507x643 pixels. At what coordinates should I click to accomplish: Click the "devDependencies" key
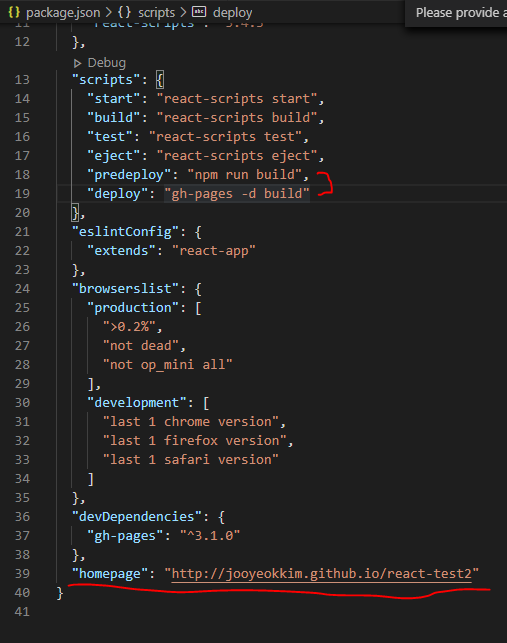pos(137,517)
